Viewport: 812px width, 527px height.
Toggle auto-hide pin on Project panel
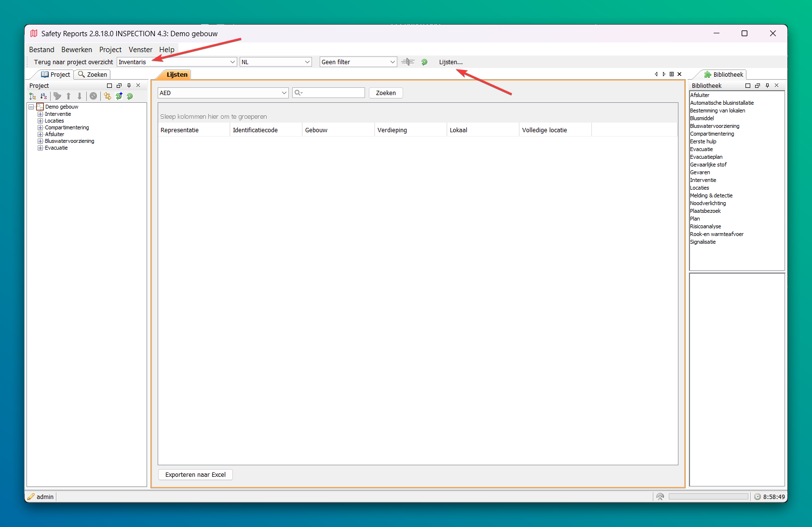129,85
